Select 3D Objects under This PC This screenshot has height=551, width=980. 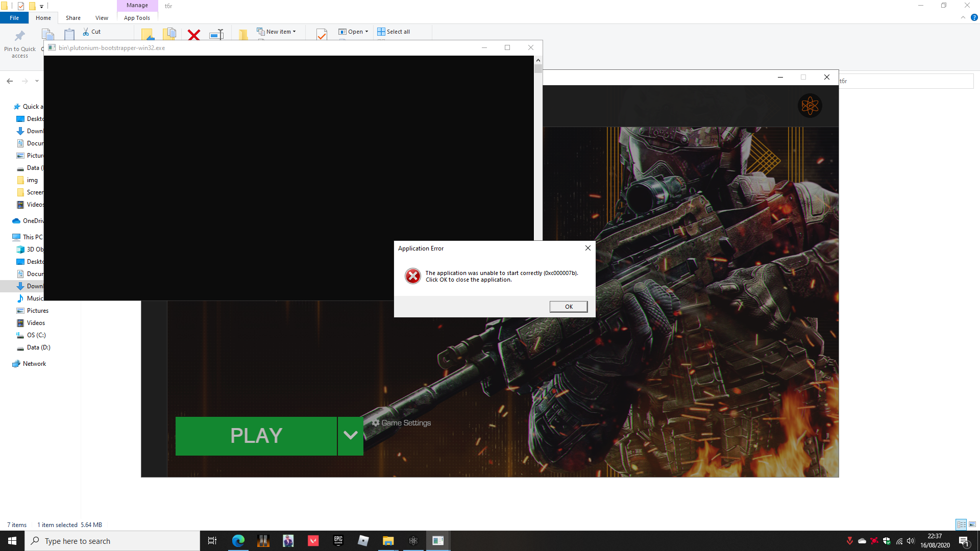30,249
